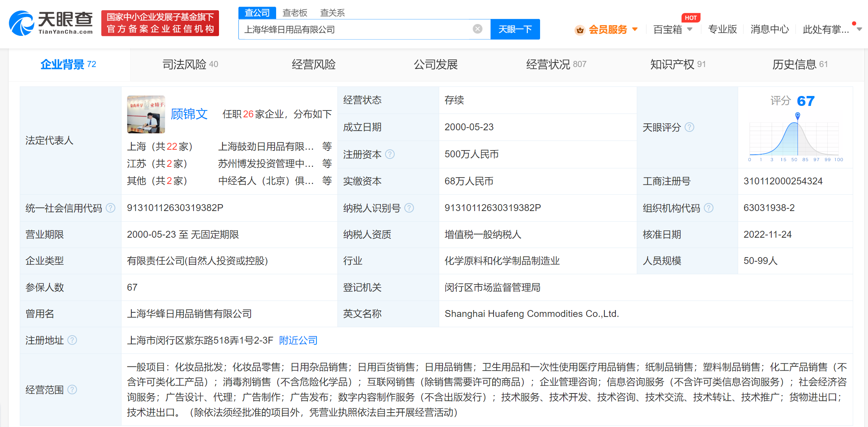The height and width of the screenshot is (427, 868).
Task: Click the 增值税一般纳税人 value
Action: [x=483, y=235]
